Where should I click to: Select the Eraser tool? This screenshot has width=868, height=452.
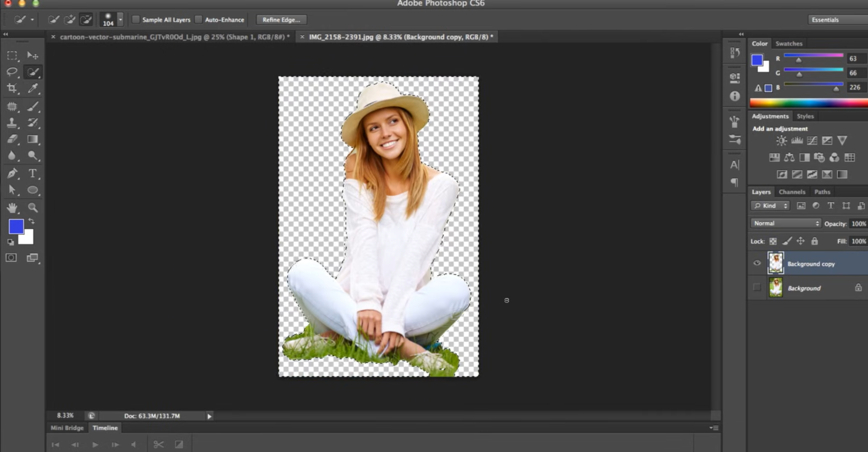click(12, 139)
